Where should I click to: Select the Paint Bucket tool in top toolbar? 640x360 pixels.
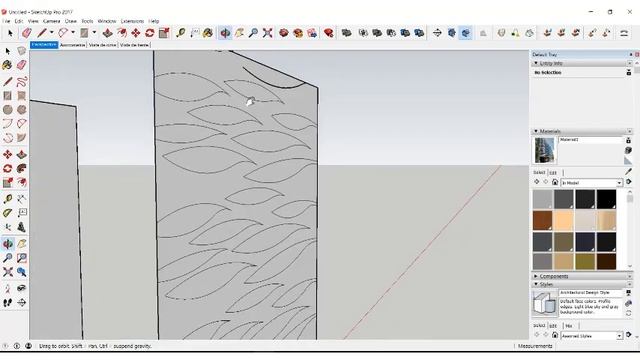(208, 33)
